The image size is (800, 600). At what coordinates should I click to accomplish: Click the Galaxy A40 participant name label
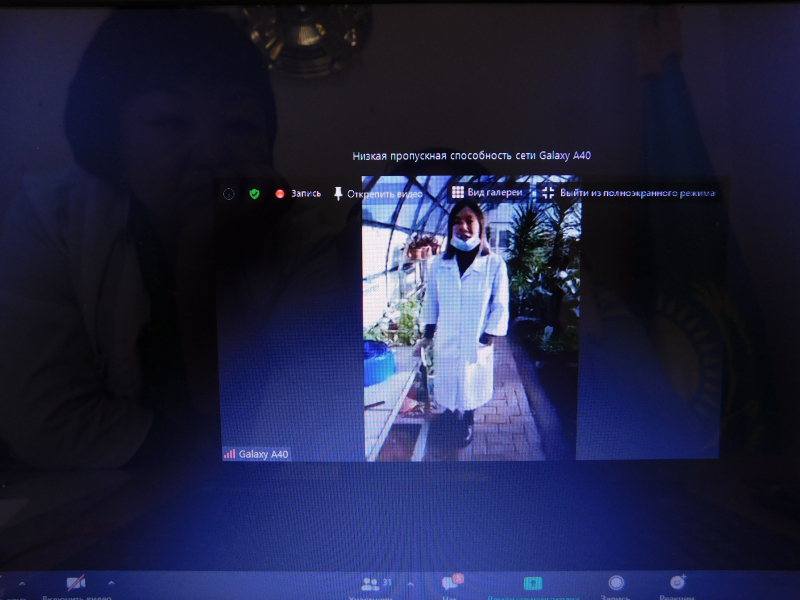(263, 454)
